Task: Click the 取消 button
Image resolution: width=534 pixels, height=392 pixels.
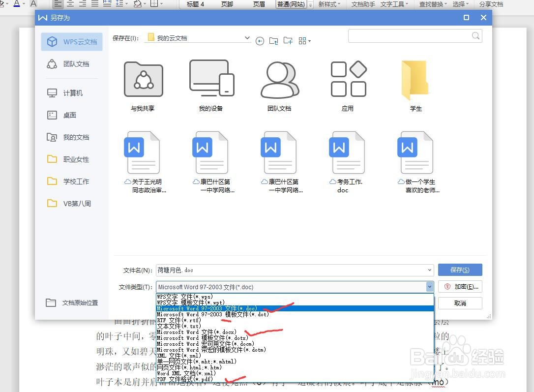Action: tap(460, 303)
